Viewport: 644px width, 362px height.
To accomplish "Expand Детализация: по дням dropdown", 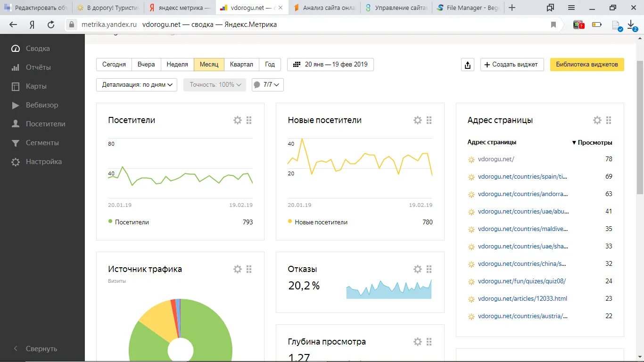I will coord(137,85).
